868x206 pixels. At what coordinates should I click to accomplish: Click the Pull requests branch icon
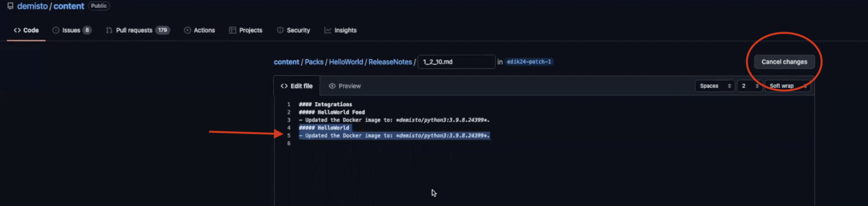click(109, 30)
